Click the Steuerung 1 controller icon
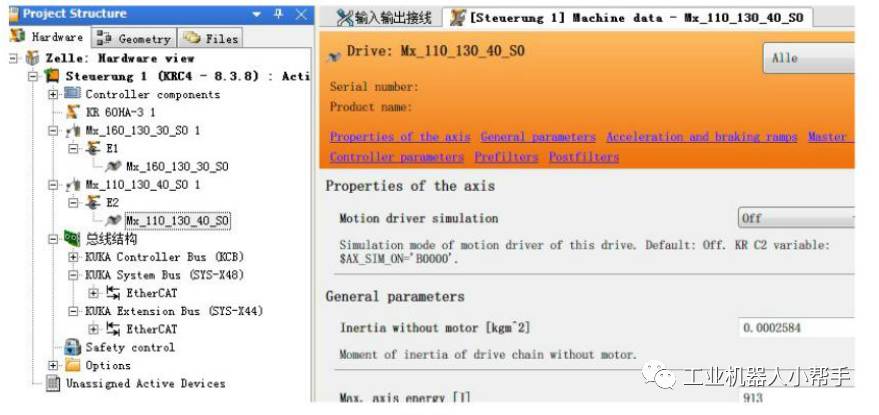The image size is (879, 415). pyautogui.click(x=52, y=76)
